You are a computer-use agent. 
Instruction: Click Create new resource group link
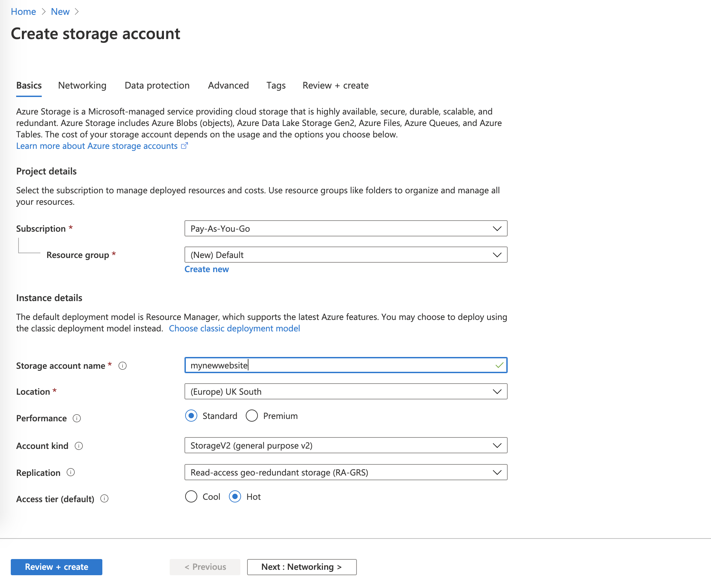pyautogui.click(x=206, y=269)
